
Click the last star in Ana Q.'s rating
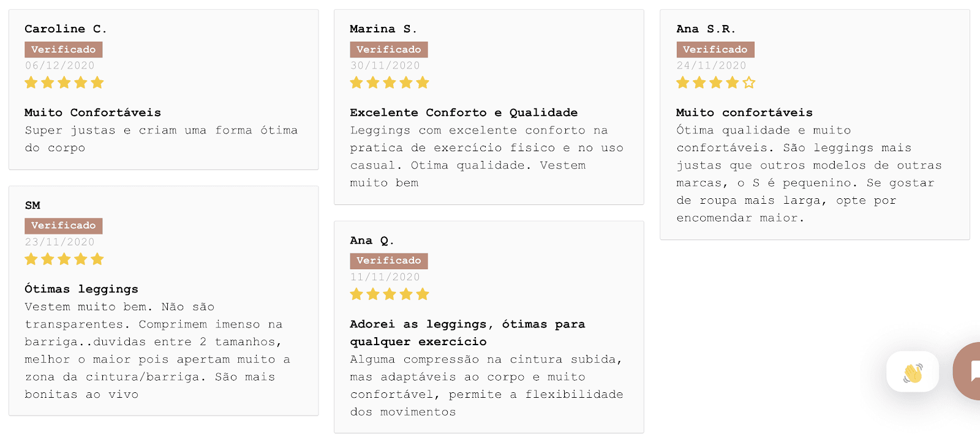click(x=423, y=294)
